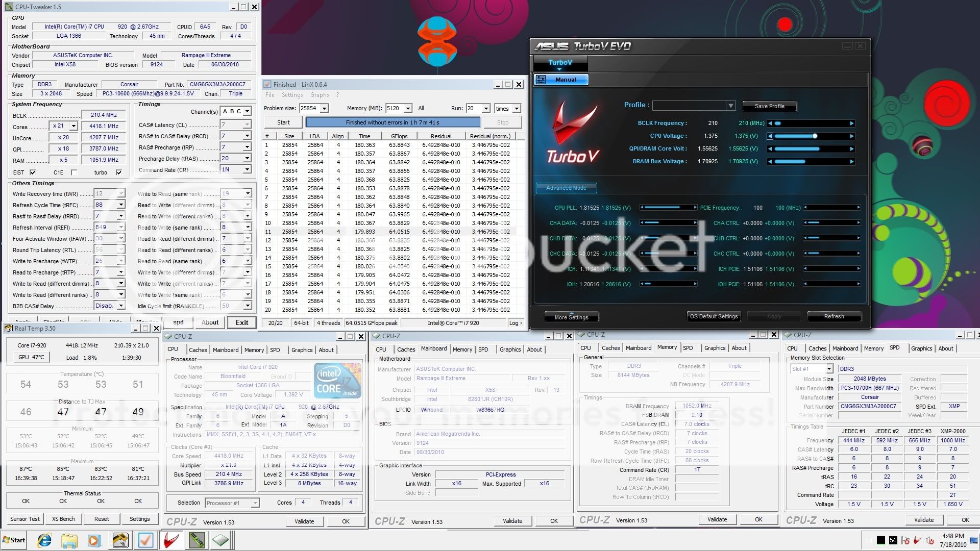This screenshot has height=551, width=980.
Task: Launch Windows Media Player from taskbar
Action: click(x=94, y=540)
